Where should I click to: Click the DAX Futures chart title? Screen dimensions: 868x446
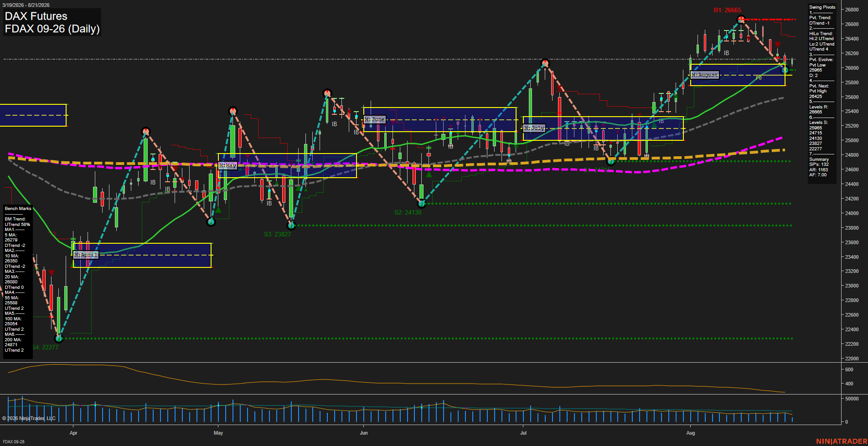tap(36, 16)
